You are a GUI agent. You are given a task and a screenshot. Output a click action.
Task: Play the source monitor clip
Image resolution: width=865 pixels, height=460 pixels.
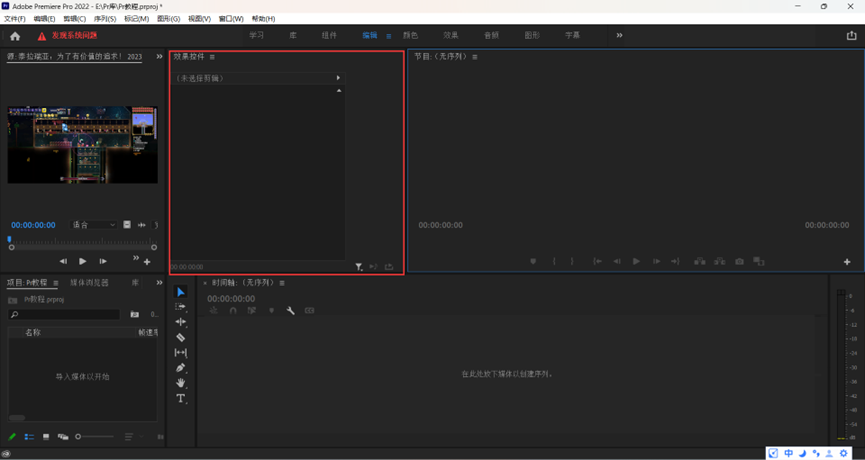82,261
